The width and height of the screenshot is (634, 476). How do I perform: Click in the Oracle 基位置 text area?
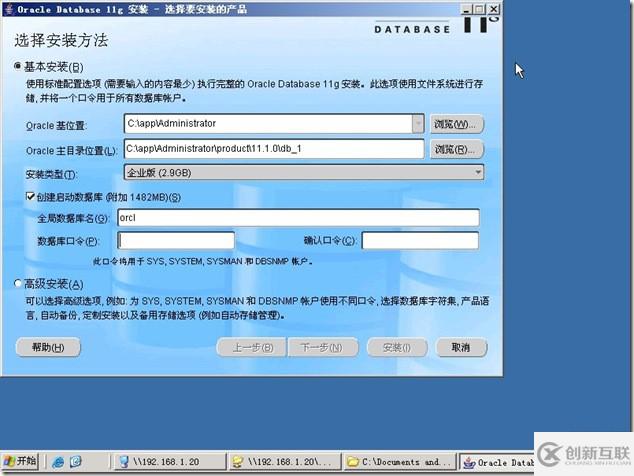tap(268, 123)
